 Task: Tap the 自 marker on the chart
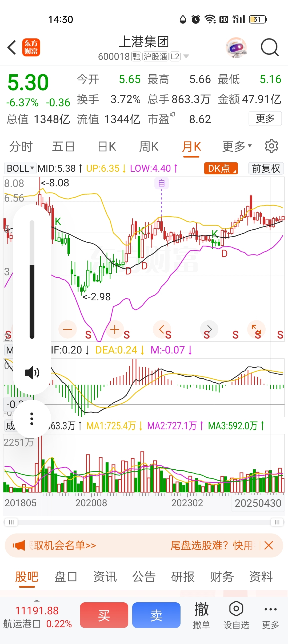pos(162,183)
